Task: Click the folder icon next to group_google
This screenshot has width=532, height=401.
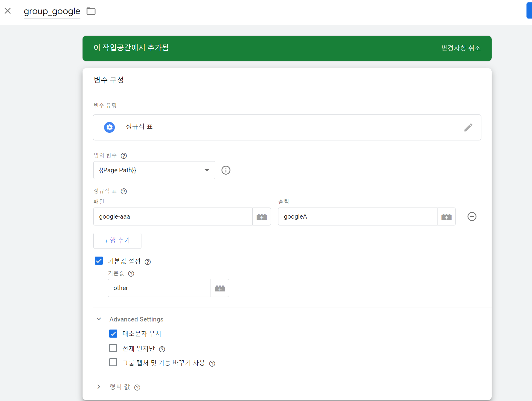Action: (91, 11)
